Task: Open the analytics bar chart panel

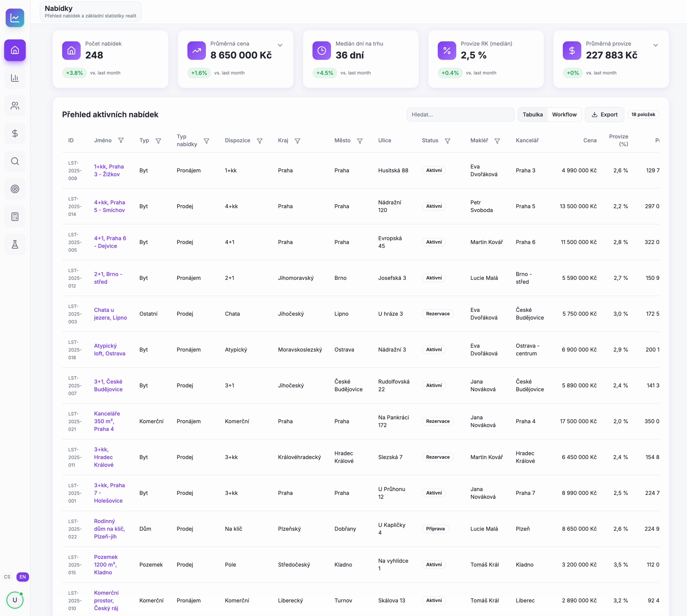Action: (x=15, y=78)
